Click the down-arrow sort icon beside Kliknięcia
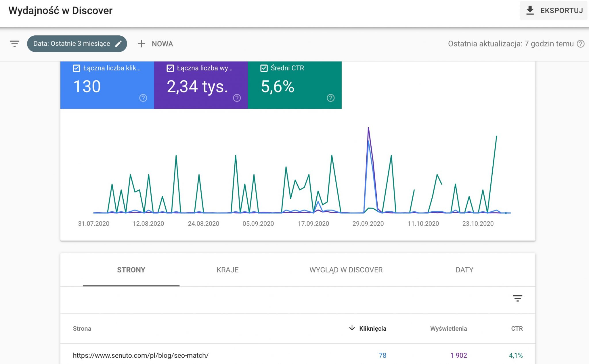 click(352, 328)
